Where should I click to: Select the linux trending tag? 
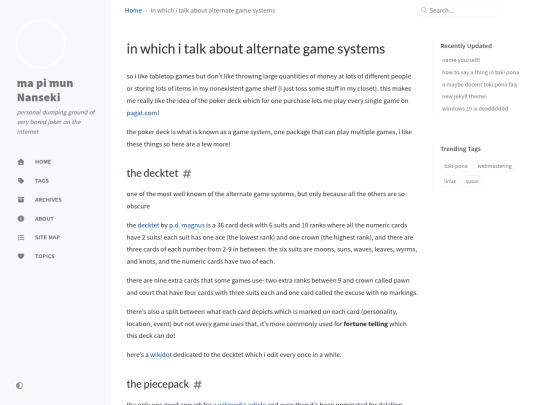pos(450,181)
